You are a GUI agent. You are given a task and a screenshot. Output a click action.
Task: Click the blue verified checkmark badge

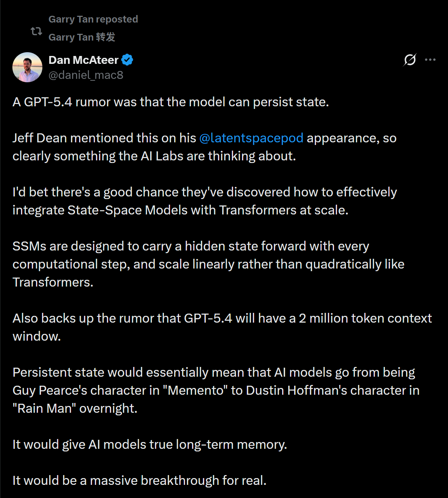tap(127, 60)
